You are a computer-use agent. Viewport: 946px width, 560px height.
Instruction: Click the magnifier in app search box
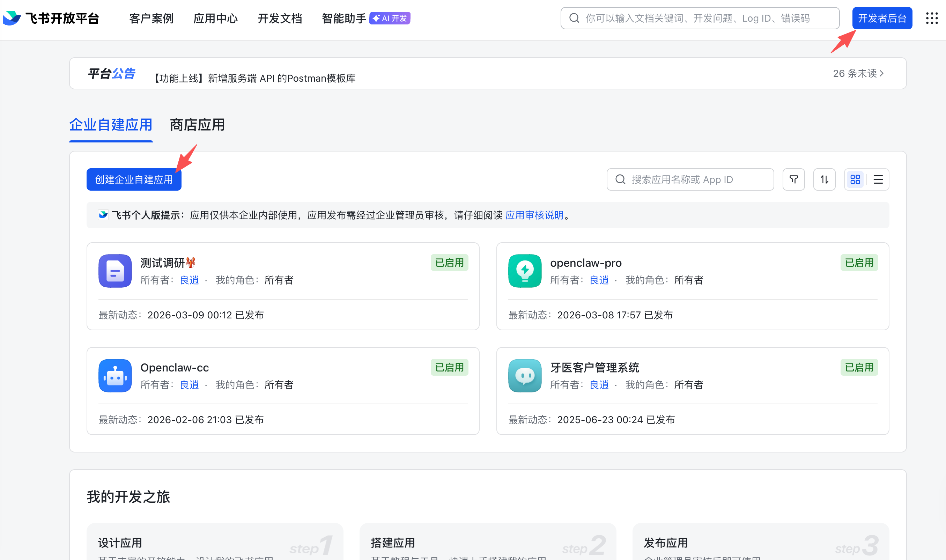tap(620, 179)
